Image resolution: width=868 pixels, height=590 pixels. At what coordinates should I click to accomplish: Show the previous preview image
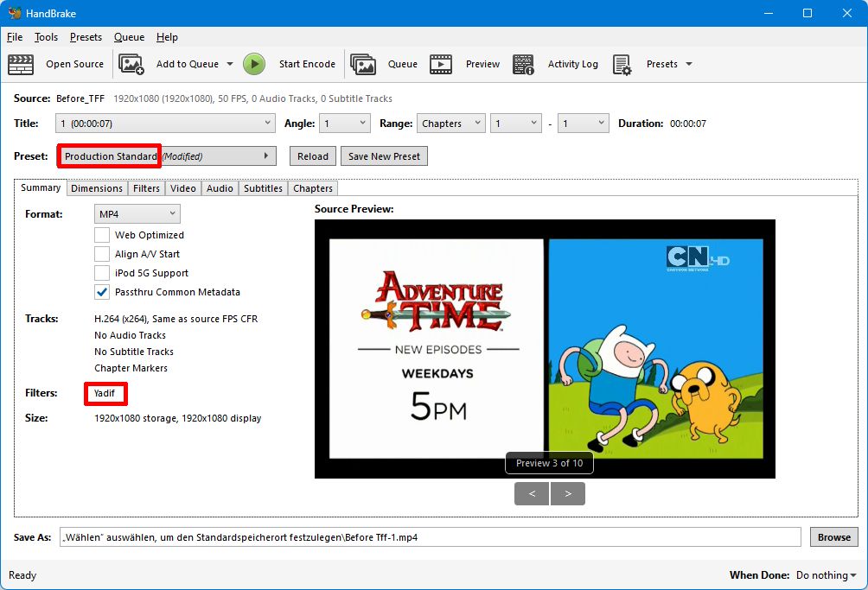click(532, 493)
